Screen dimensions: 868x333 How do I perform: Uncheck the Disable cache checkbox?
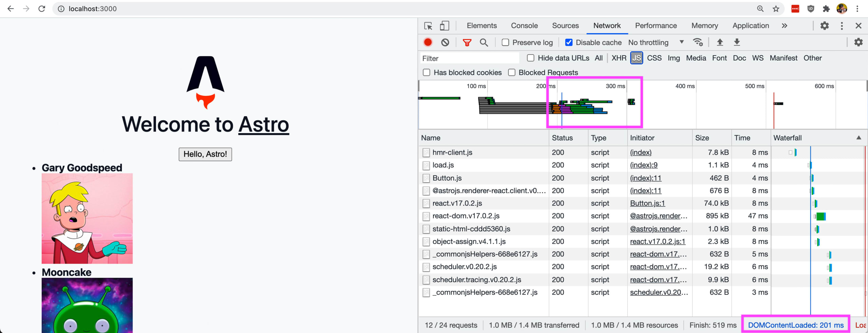(569, 42)
